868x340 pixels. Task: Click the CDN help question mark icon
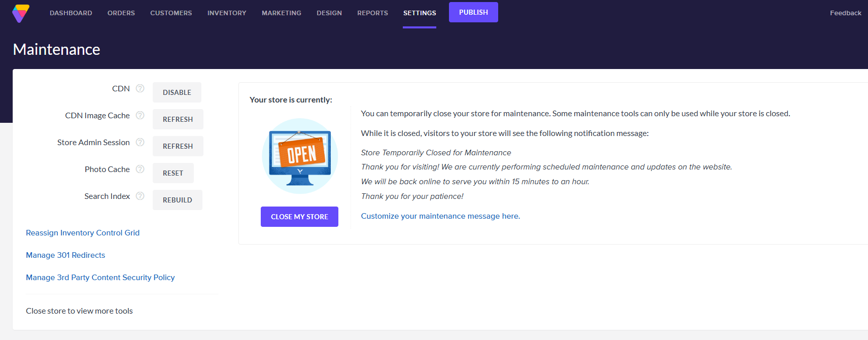[140, 88]
